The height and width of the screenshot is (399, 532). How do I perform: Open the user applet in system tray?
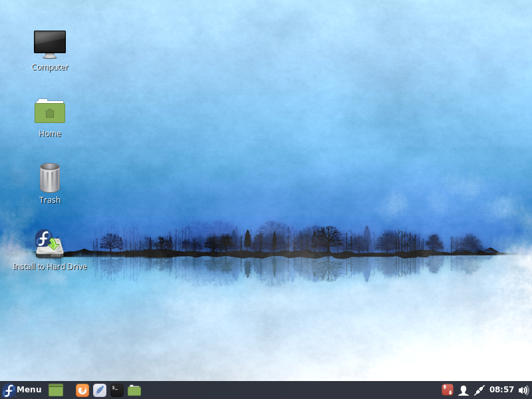pos(464,390)
